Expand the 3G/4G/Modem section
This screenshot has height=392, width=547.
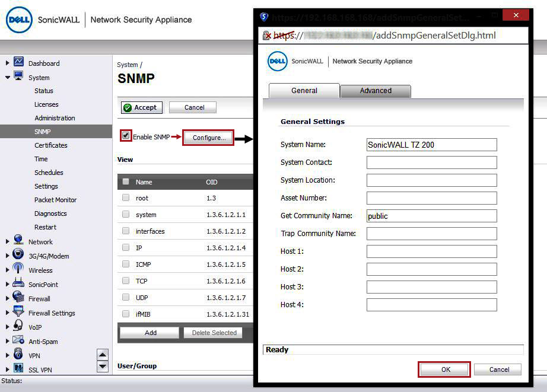click(7, 256)
